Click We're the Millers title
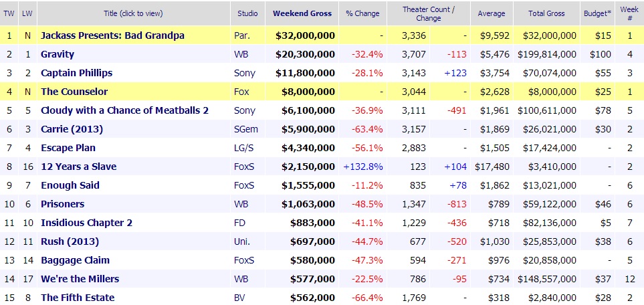This screenshot has height=305, width=644. 81,279
